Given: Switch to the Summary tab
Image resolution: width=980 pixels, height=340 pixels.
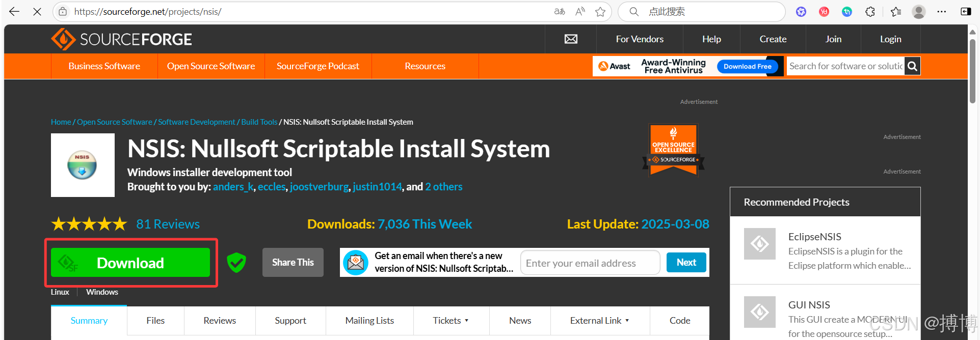Looking at the screenshot, I should tap(89, 321).
